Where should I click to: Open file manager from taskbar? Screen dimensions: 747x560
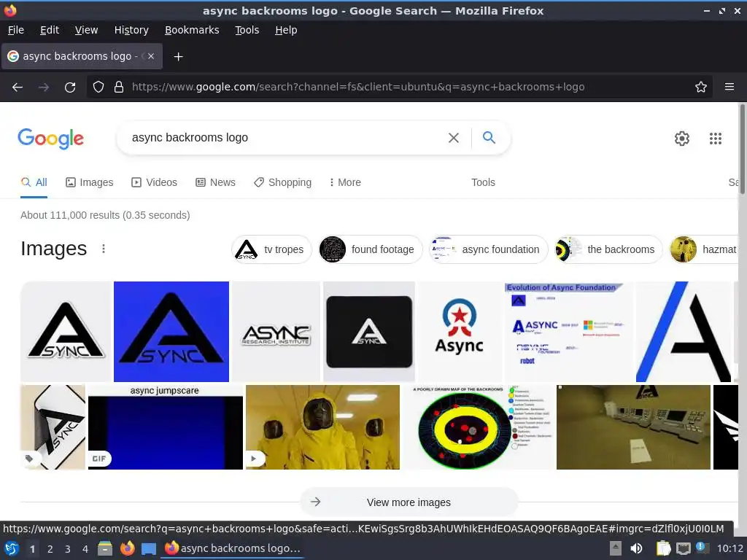[x=105, y=548]
